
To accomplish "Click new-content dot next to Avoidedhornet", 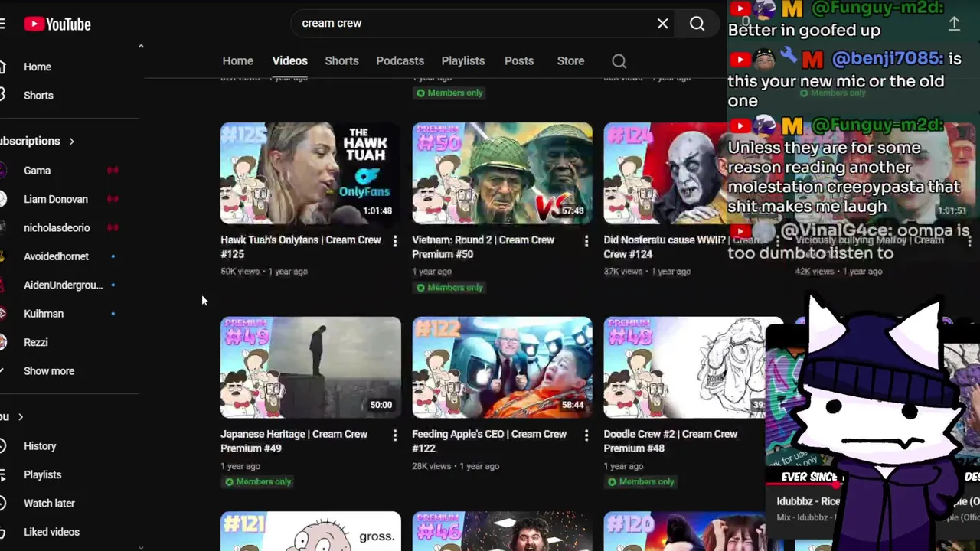I will pyautogui.click(x=113, y=256).
